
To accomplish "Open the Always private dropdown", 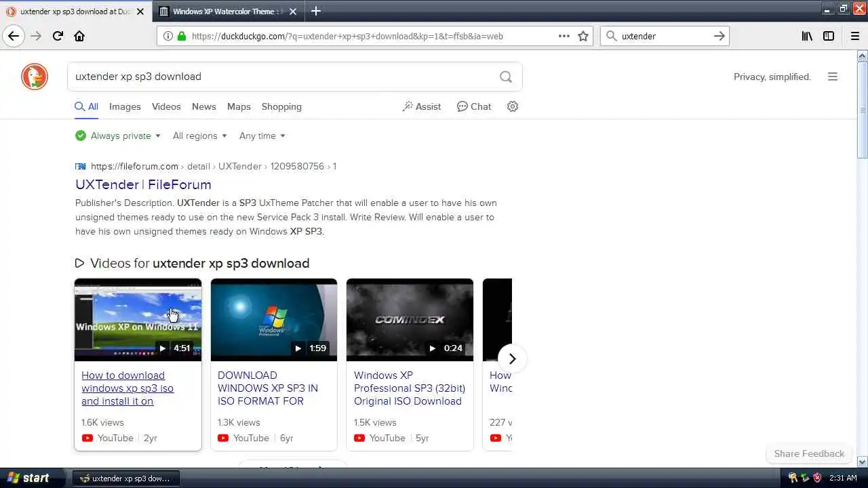I will (x=118, y=136).
